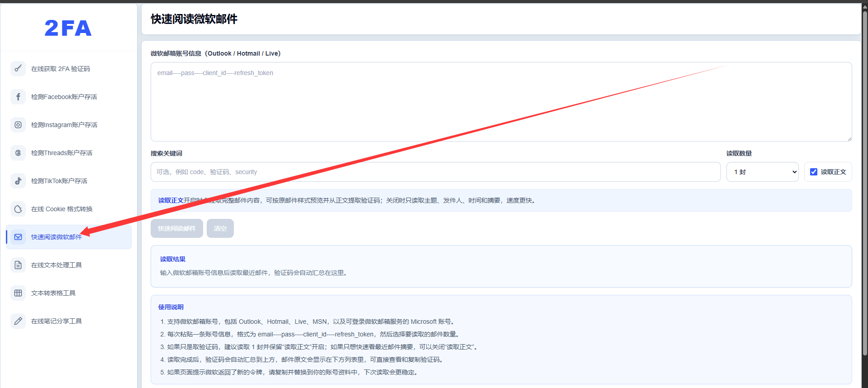Toggle the 读取正文 checkbox
The image size is (868, 388).
click(x=814, y=172)
